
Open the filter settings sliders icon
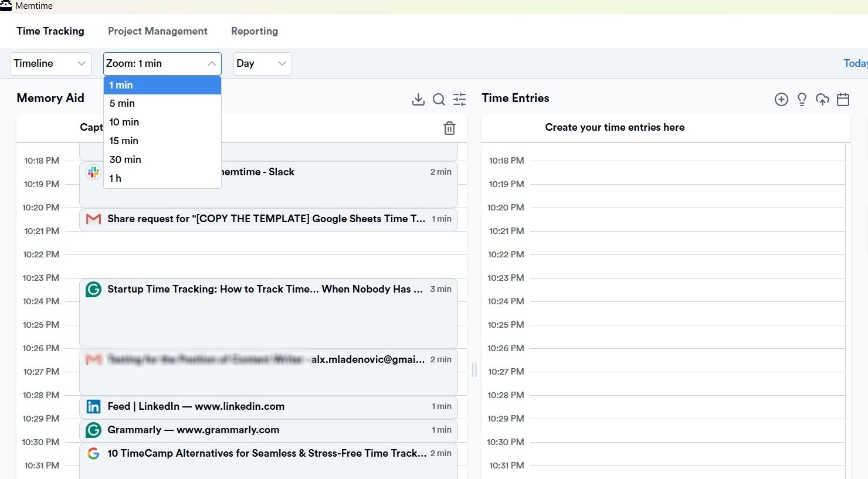pyautogui.click(x=460, y=99)
